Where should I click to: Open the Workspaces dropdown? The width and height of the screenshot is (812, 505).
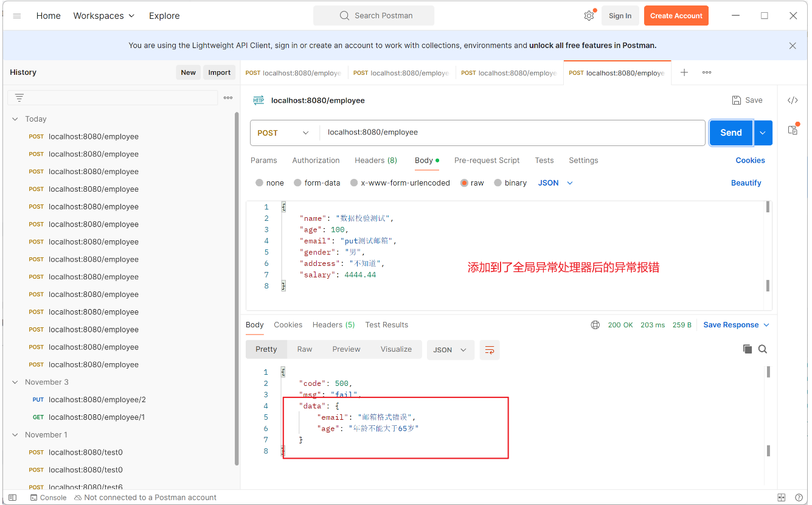pos(104,16)
